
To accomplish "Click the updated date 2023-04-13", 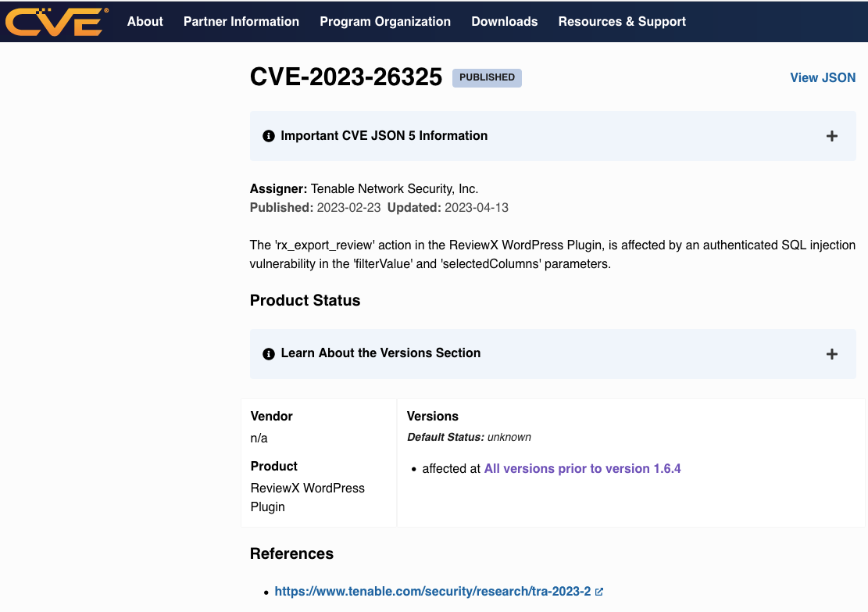I will click(477, 208).
